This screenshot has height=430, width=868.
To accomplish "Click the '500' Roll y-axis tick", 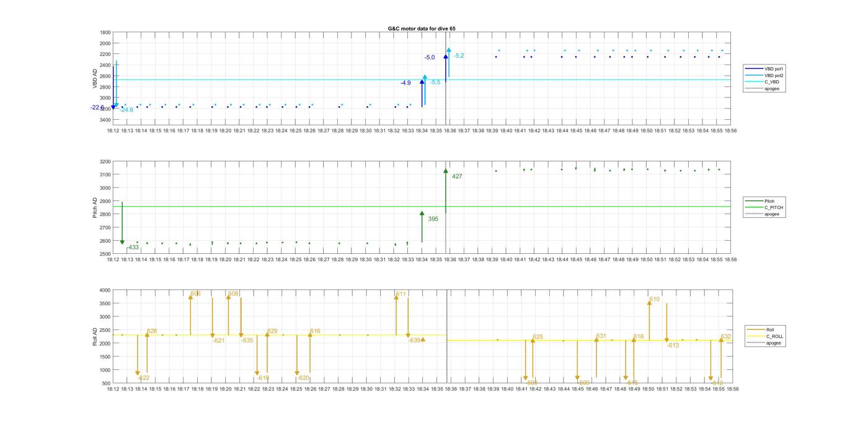I will coord(106,383).
